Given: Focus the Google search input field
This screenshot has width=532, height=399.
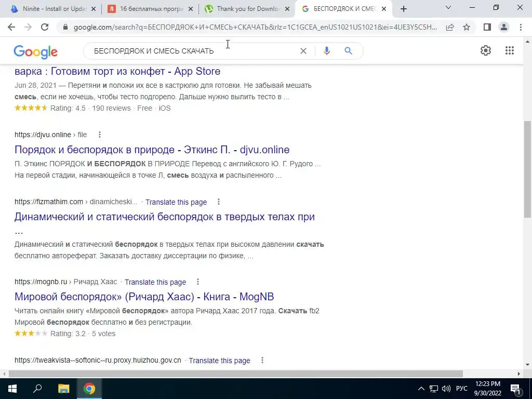Looking at the screenshot, I should coord(193,51).
